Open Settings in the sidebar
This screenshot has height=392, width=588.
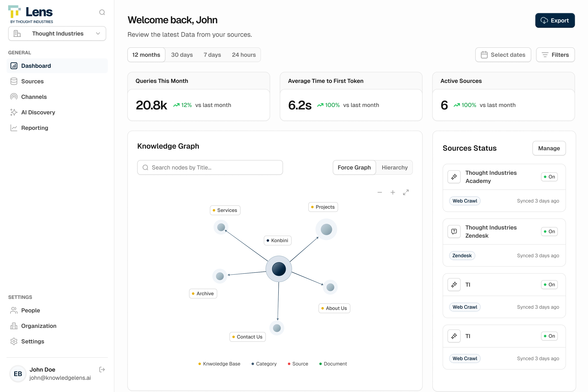tap(57, 341)
